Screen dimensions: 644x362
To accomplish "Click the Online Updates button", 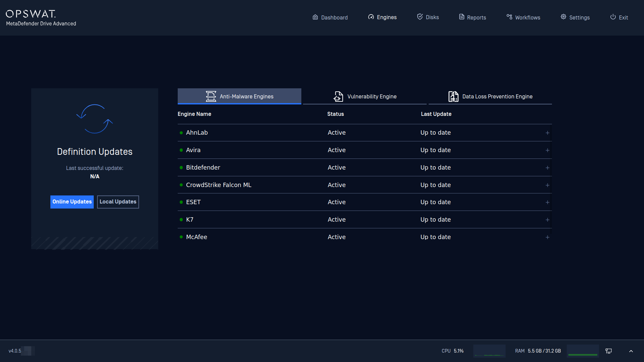I will coord(72,202).
